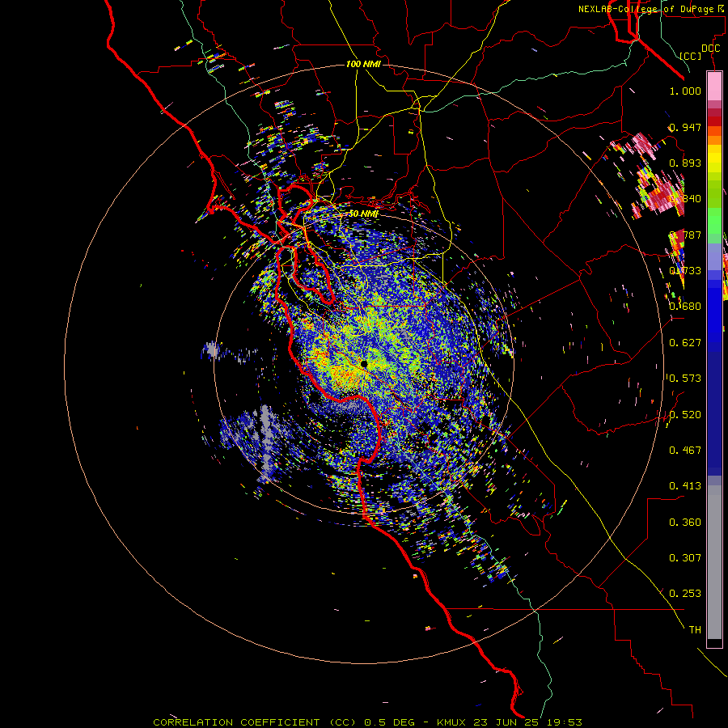Click the 0.520 scale value
This screenshot has width=728, height=728.
point(685,414)
